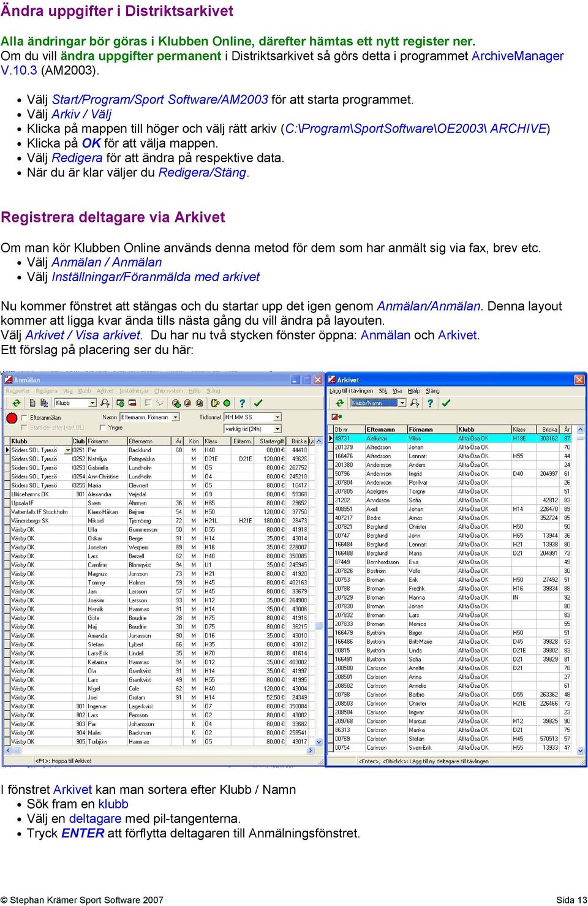The width and height of the screenshot is (588, 906).
Task: Click the Anmälan vertical scrollbar thumb
Action: coord(319,625)
